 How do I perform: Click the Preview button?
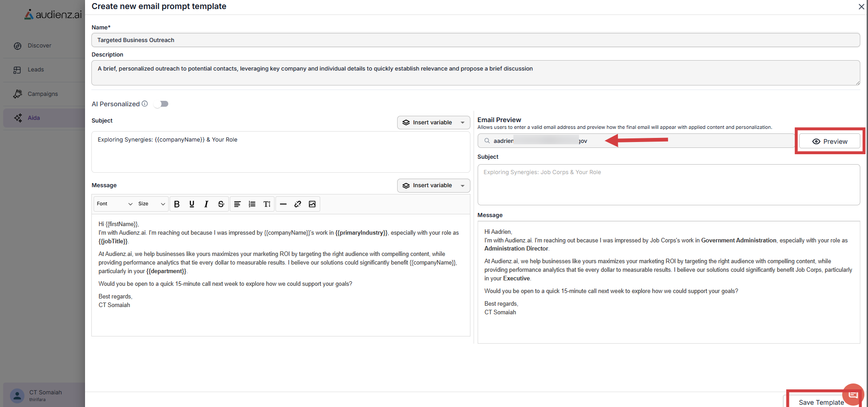coord(830,142)
